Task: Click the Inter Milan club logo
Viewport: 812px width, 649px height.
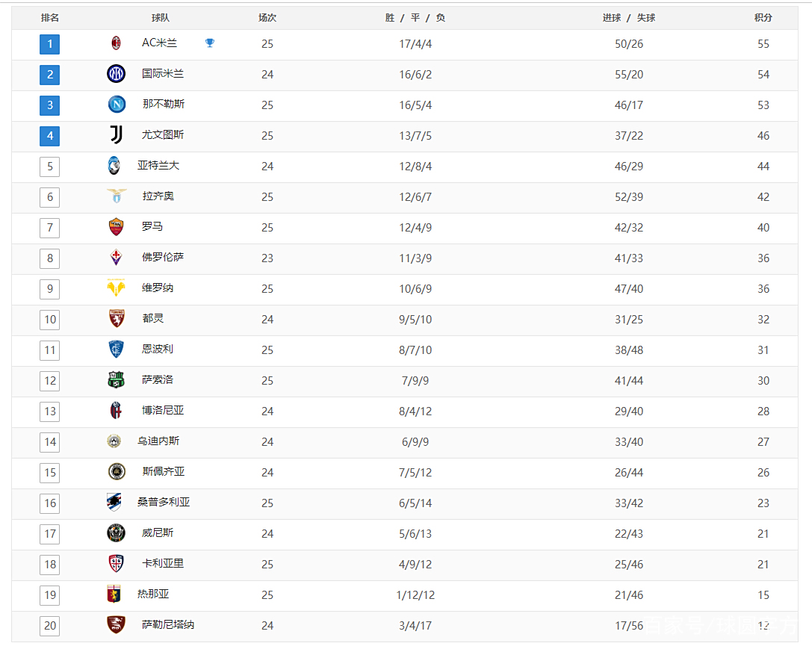Action: 116,74
